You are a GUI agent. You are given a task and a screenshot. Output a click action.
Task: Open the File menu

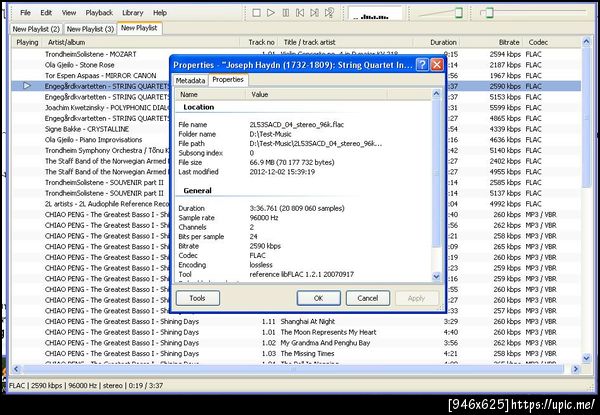[x=25, y=13]
